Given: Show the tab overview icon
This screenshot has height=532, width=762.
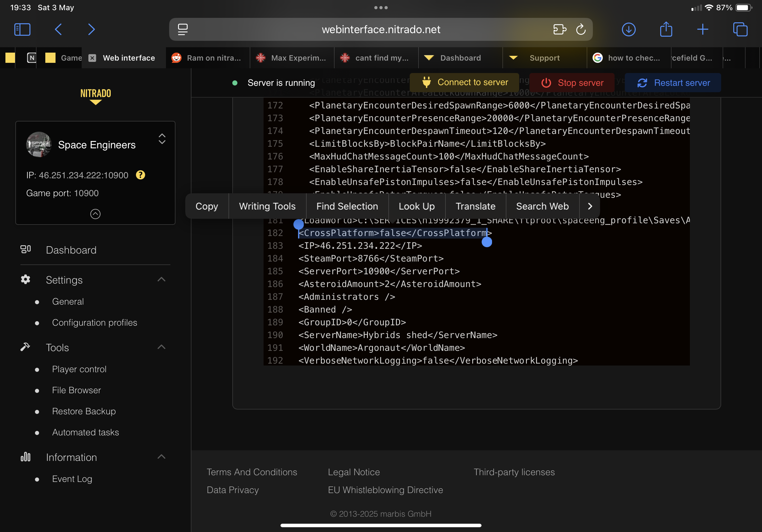Looking at the screenshot, I should click(740, 30).
